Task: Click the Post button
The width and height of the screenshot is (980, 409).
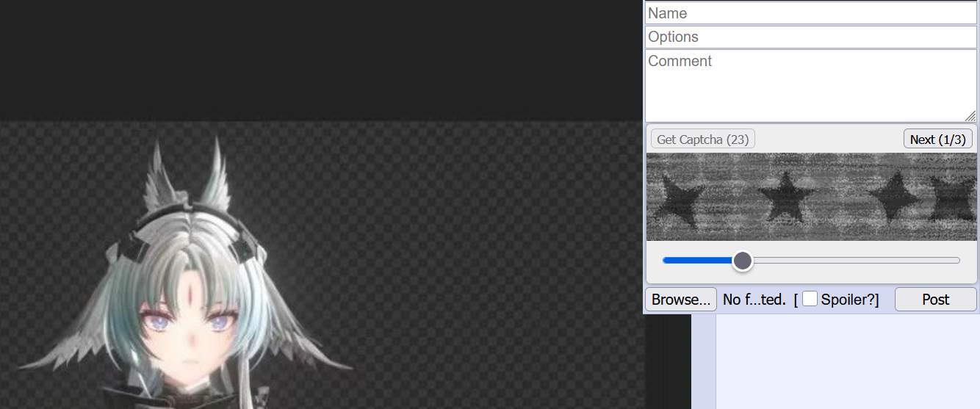Action: (x=936, y=300)
